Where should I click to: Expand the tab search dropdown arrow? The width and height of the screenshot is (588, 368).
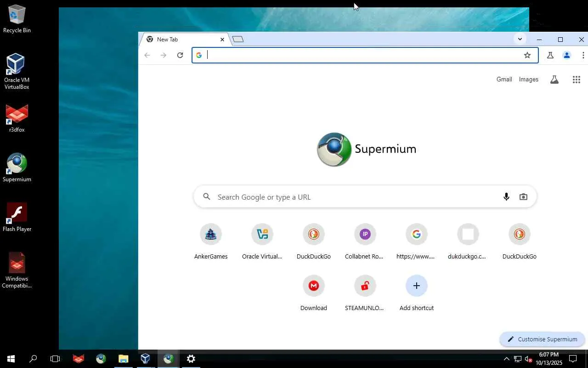click(520, 39)
